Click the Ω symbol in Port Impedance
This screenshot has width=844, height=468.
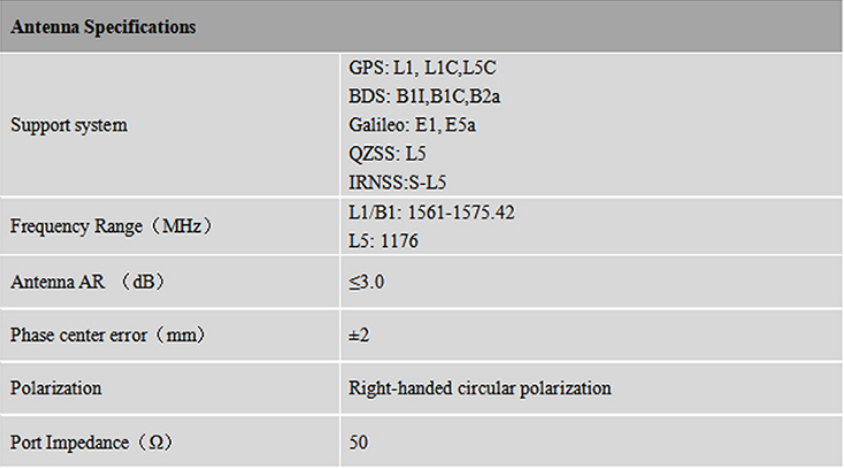[158, 440]
